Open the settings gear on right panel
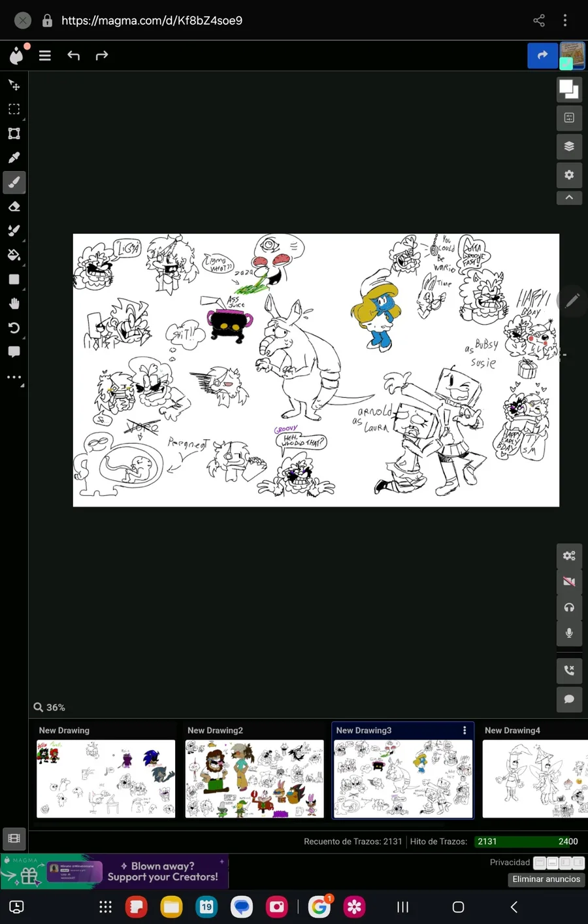The width and height of the screenshot is (588, 924). tap(569, 175)
